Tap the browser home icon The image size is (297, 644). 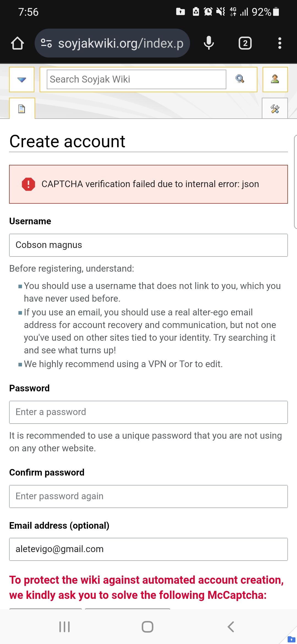coord(17,43)
